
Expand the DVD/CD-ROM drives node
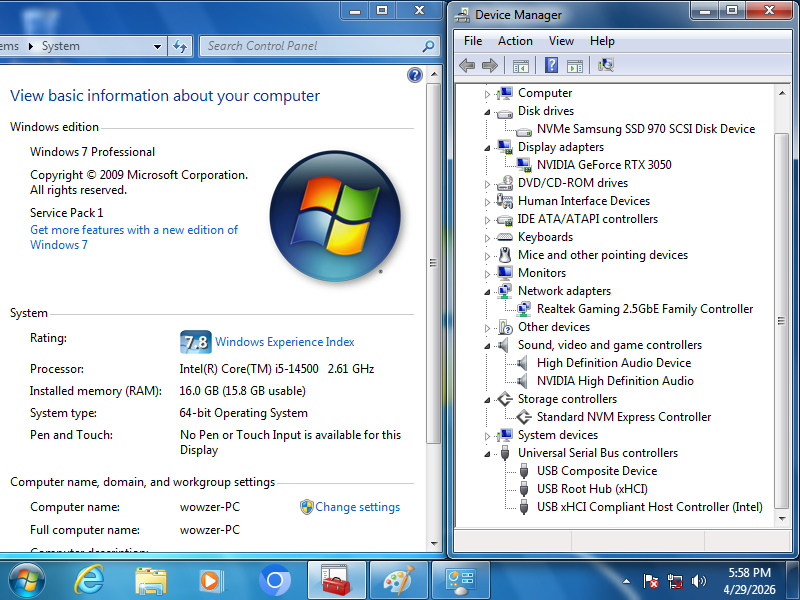point(487,184)
